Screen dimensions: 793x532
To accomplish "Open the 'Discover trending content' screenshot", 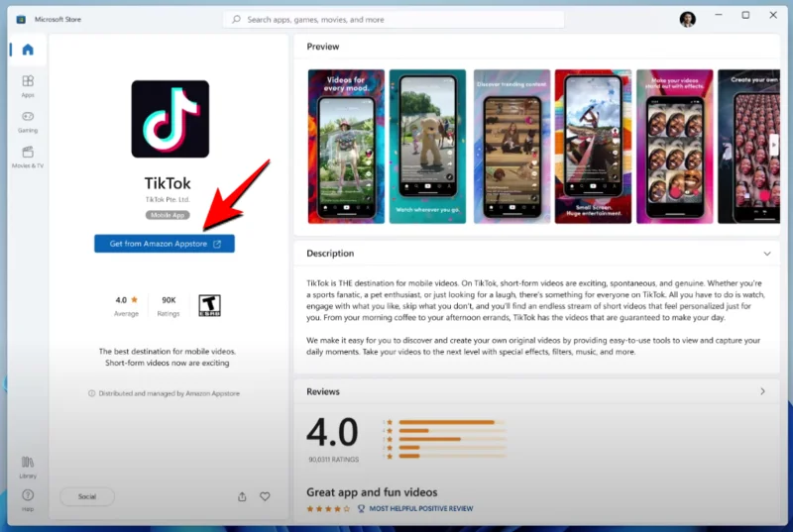I will (x=511, y=147).
